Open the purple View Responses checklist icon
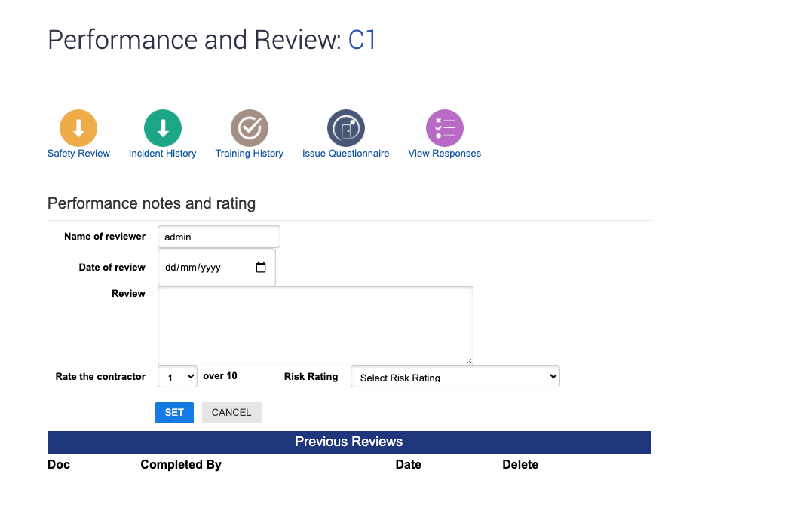 tap(445, 128)
